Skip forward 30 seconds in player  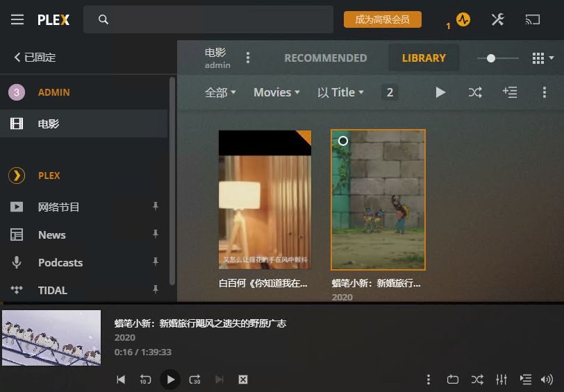(x=195, y=380)
